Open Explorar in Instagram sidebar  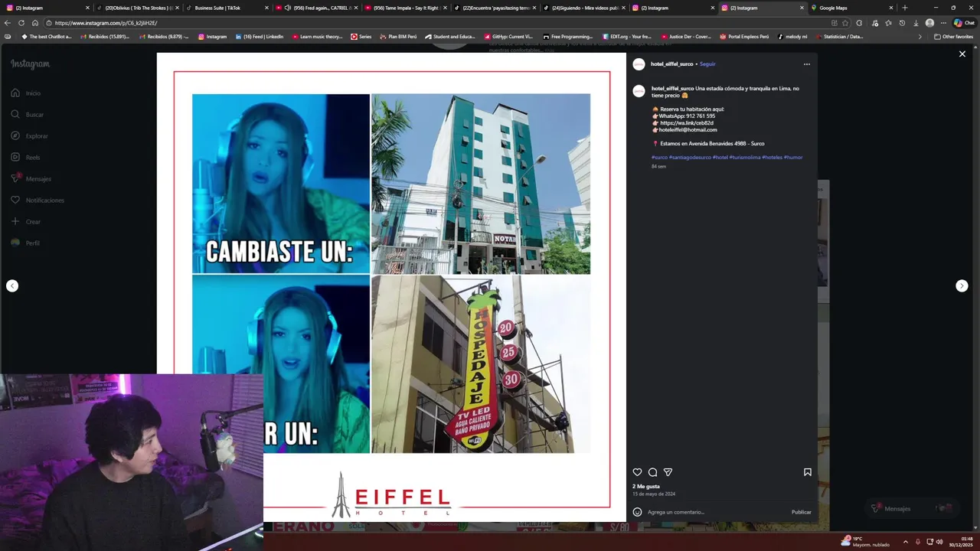coord(29,135)
